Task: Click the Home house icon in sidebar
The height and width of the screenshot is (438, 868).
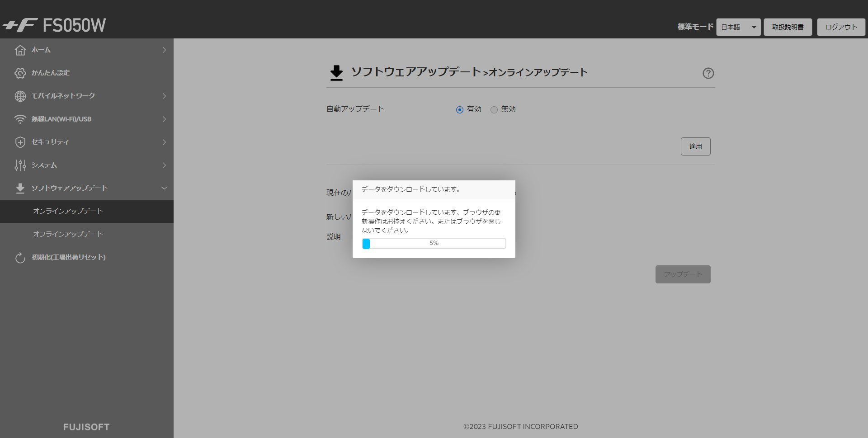Action: [20, 50]
